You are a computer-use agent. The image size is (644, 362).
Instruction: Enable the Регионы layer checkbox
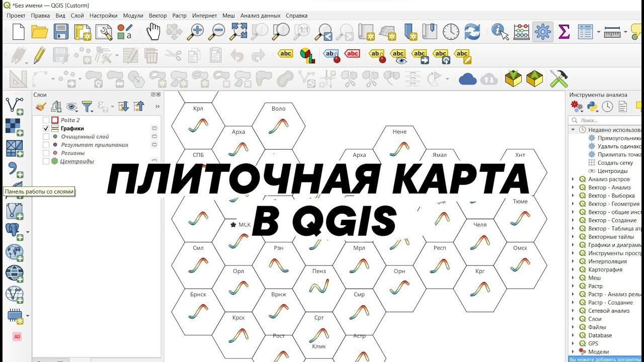point(46,153)
